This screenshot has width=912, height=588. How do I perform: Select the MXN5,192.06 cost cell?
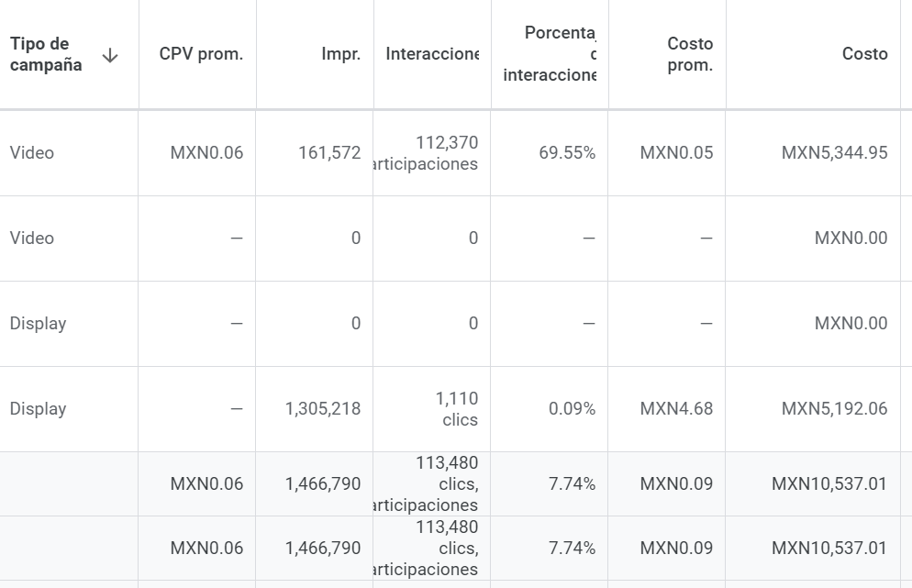834,409
